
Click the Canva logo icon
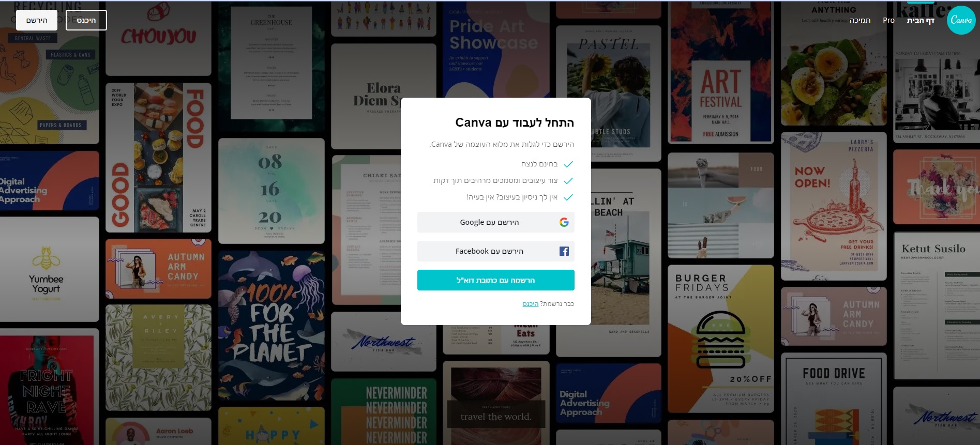[961, 20]
